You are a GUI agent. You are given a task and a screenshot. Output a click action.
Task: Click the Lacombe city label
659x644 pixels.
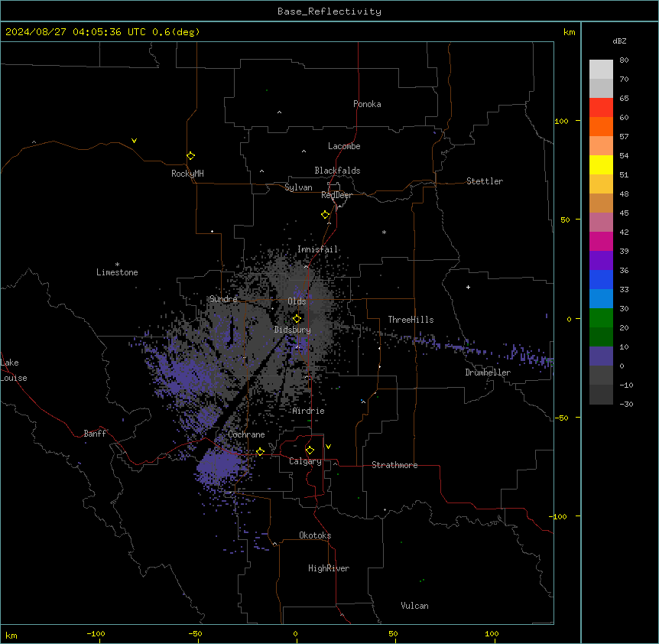pyautogui.click(x=344, y=146)
